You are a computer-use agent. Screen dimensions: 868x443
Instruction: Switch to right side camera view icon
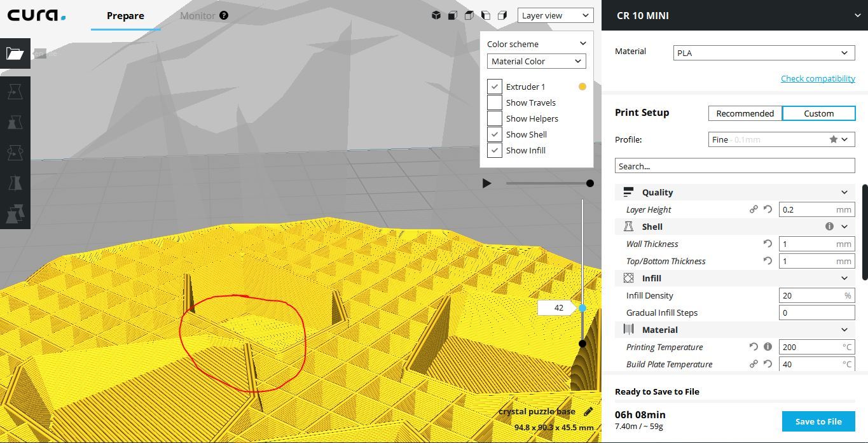[502, 15]
